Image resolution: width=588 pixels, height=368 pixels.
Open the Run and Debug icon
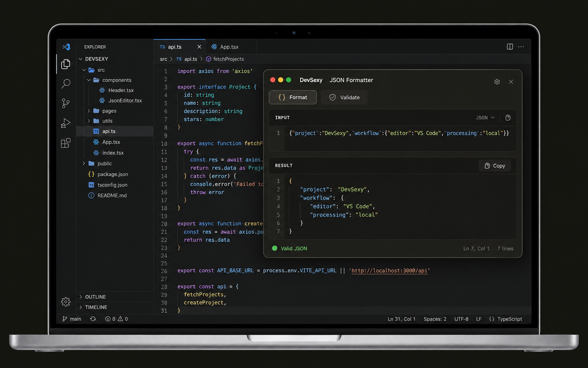tap(66, 123)
